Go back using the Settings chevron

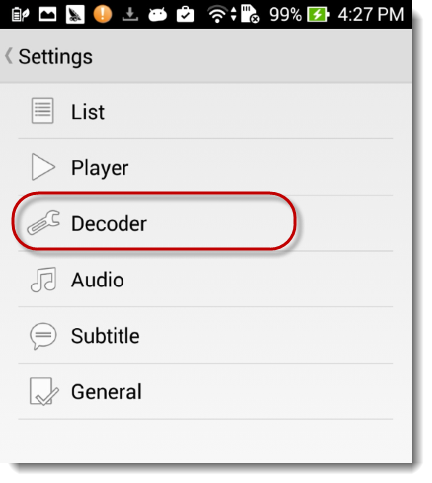click(x=9, y=56)
